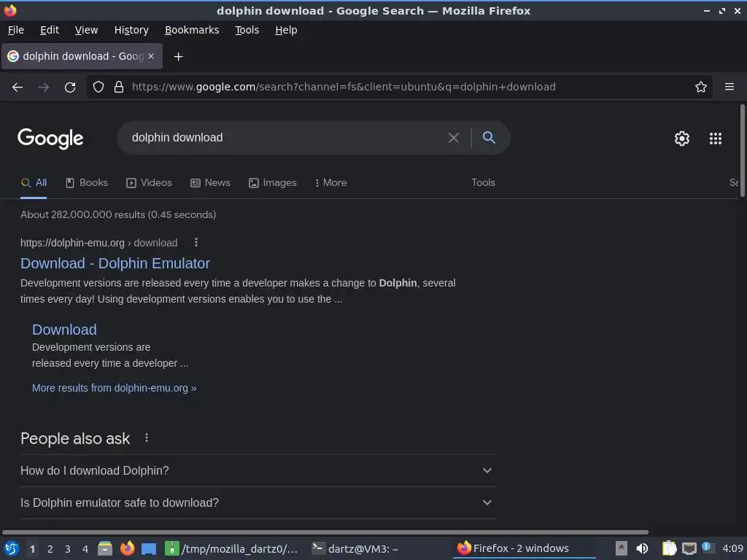
Task: Open the taskbar start menu icon
Action: pyautogui.click(x=12, y=548)
